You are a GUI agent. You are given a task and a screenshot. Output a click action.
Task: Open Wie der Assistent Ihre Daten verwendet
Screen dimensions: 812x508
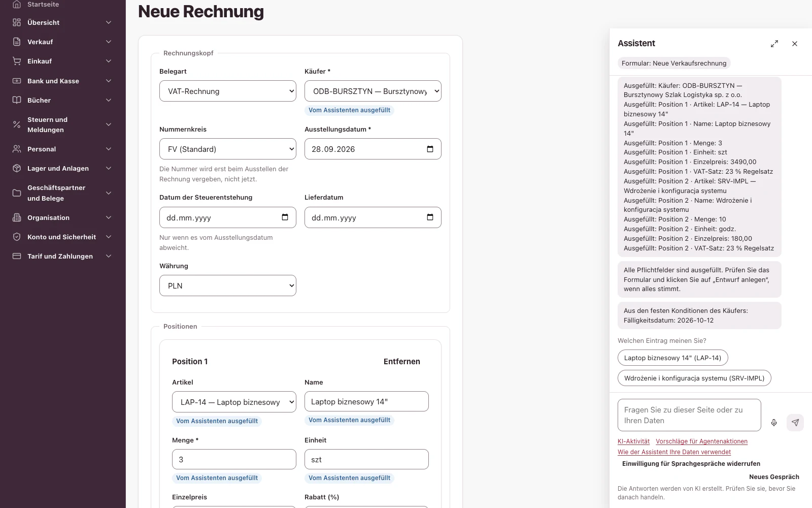pyautogui.click(x=674, y=452)
